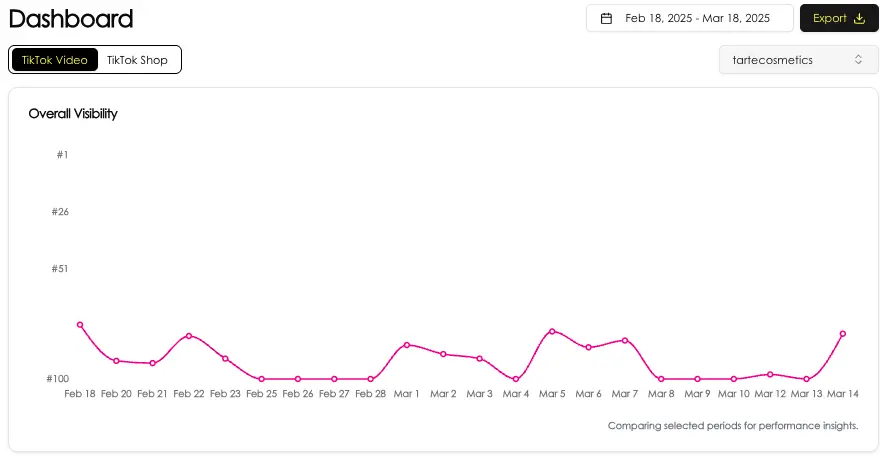892x461 pixels.
Task: Click the 'Comparing selected periods' caption text
Action: point(733,426)
